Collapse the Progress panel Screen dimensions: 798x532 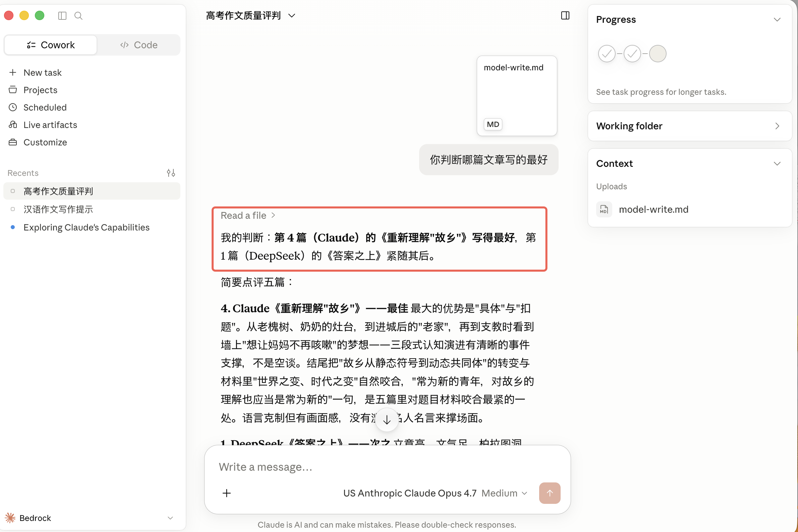pos(777,20)
